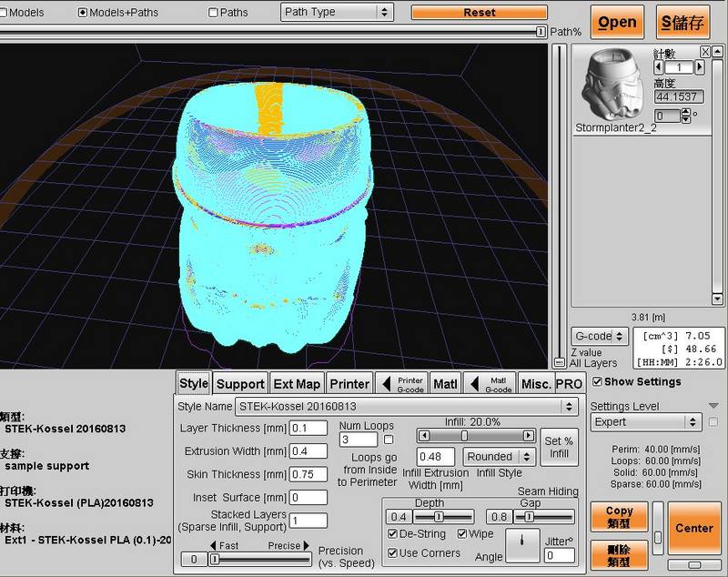This screenshot has height=577, width=728.
Task: Click the minus icon below layer slider
Action: pyautogui.click(x=560, y=362)
